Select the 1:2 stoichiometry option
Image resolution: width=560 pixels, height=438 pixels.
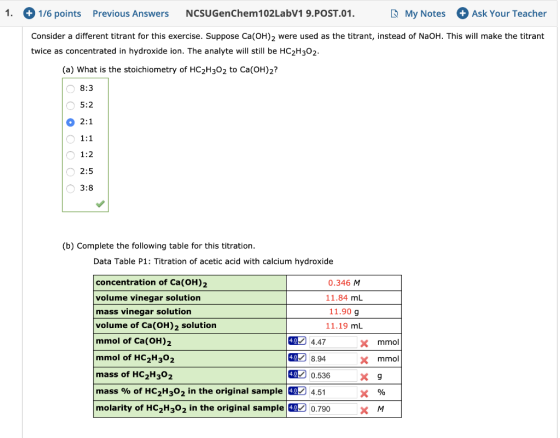(70, 155)
